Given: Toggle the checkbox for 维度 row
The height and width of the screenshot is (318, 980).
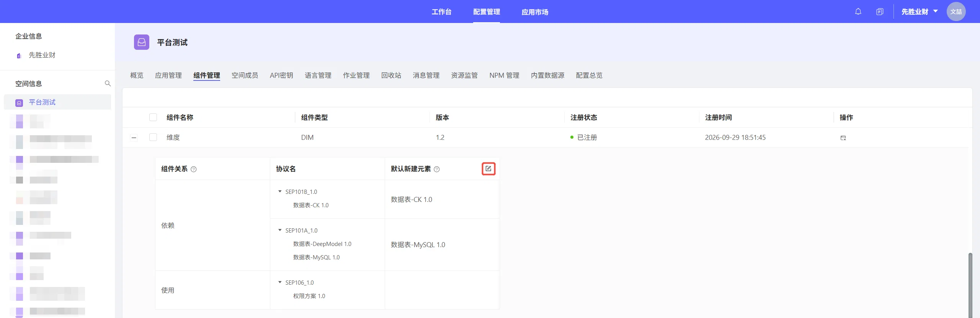Looking at the screenshot, I should click(153, 137).
